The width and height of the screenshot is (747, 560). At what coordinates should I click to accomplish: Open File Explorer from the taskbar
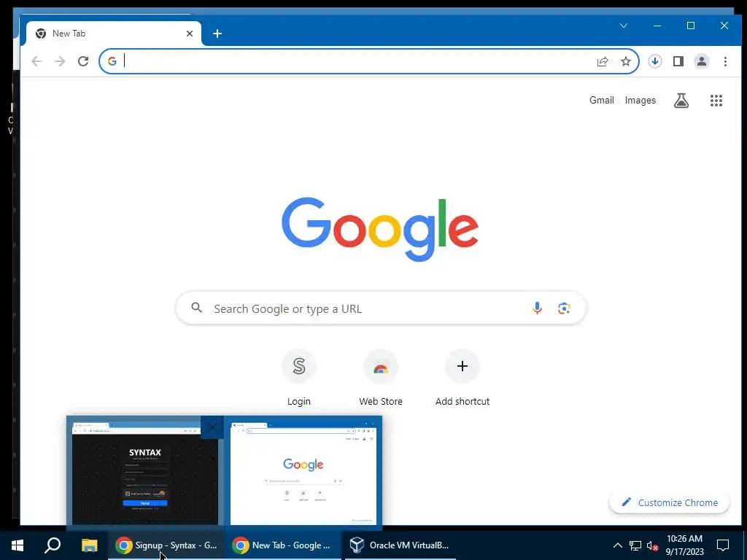[x=90, y=545]
